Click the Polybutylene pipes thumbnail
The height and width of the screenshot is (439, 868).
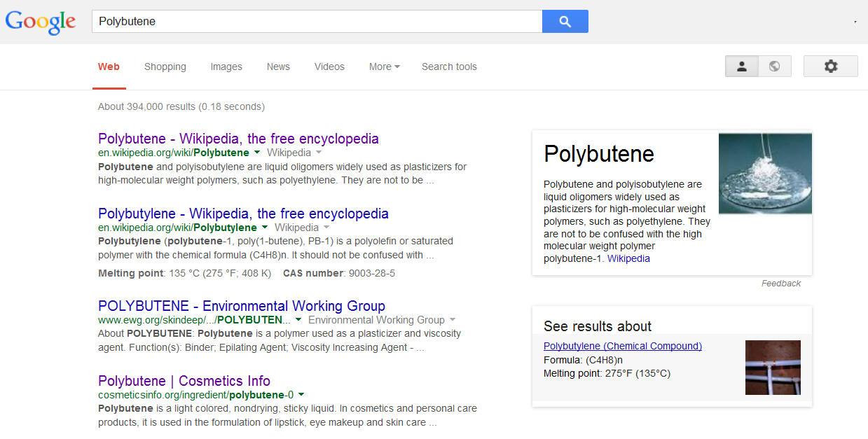coord(773,368)
